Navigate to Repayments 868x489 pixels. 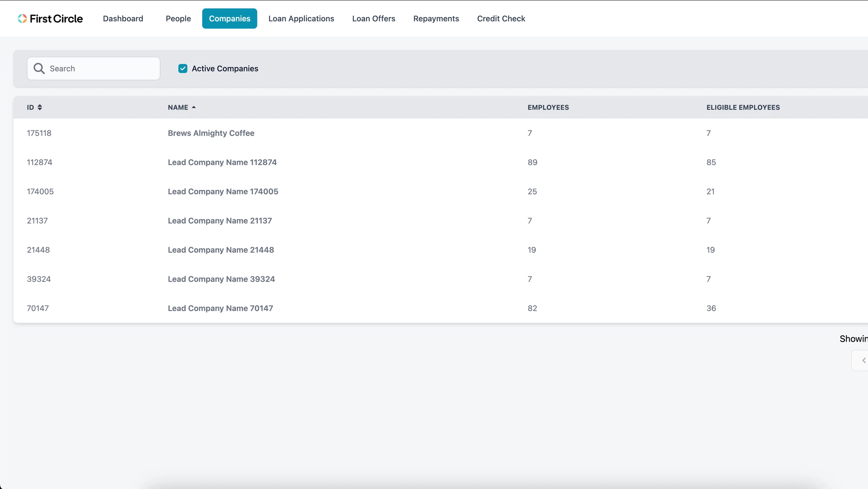click(x=436, y=19)
